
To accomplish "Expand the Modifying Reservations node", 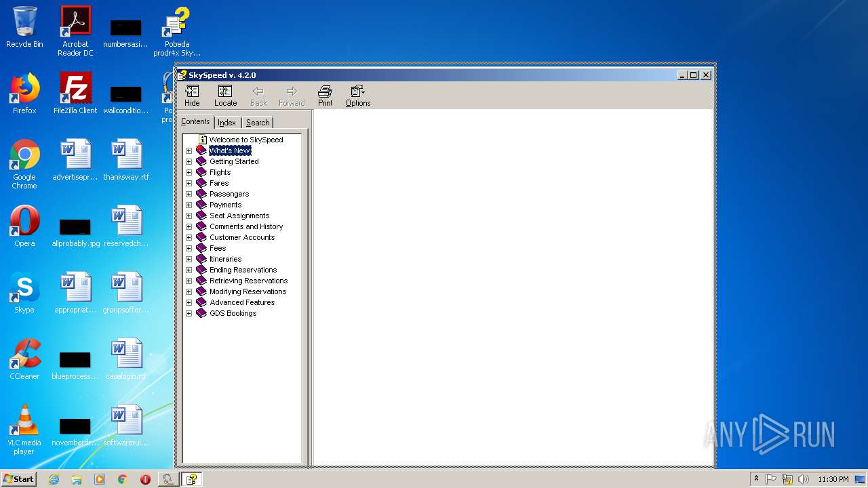I will pyautogui.click(x=189, y=291).
